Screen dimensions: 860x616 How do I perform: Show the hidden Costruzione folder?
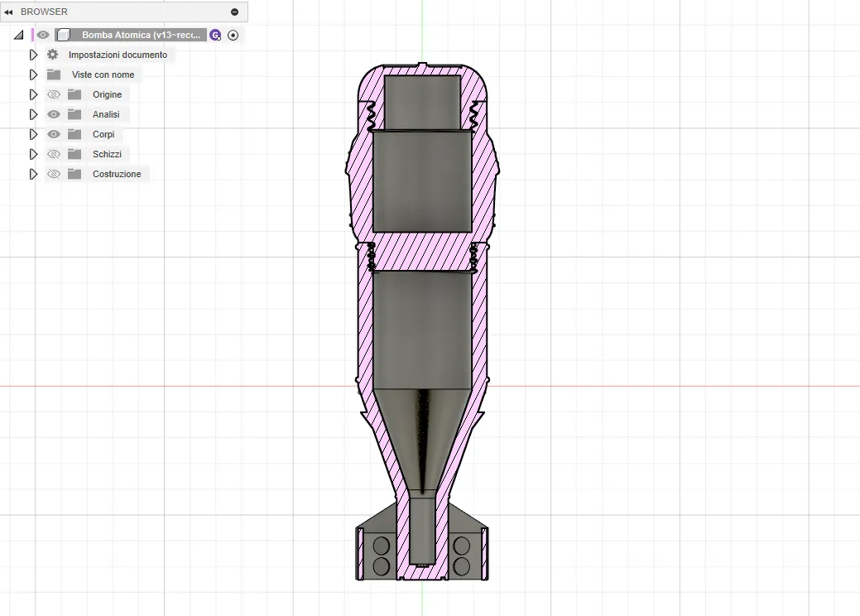(x=54, y=174)
